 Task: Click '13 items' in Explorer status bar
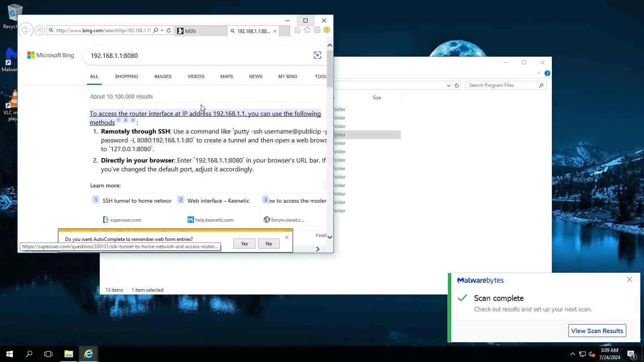(114, 290)
